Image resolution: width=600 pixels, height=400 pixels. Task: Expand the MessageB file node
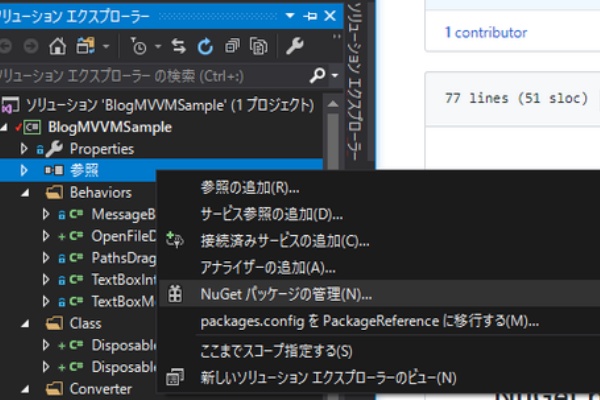[46, 214]
